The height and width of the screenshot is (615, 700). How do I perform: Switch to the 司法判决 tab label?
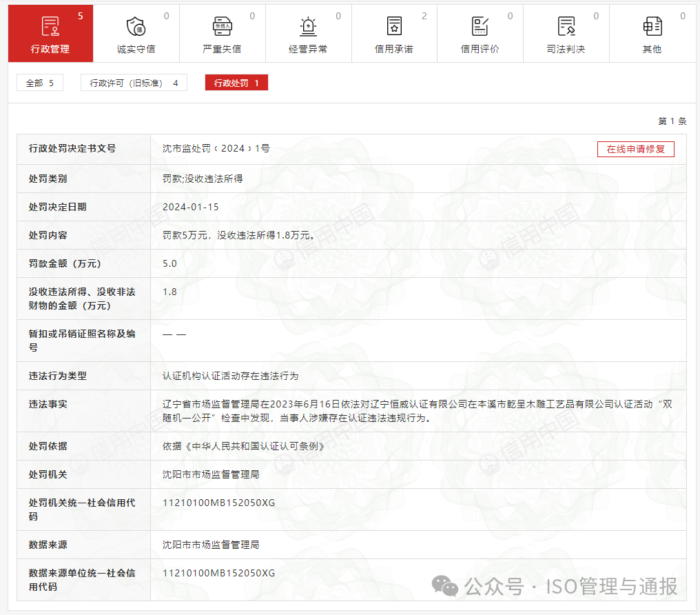point(566,49)
